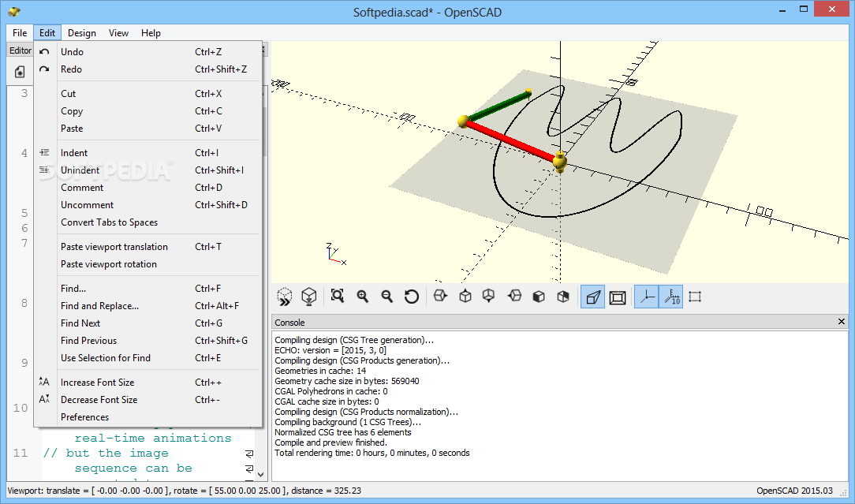855x504 pixels.
Task: Click the Render toolbar icon
Action: tap(309, 297)
